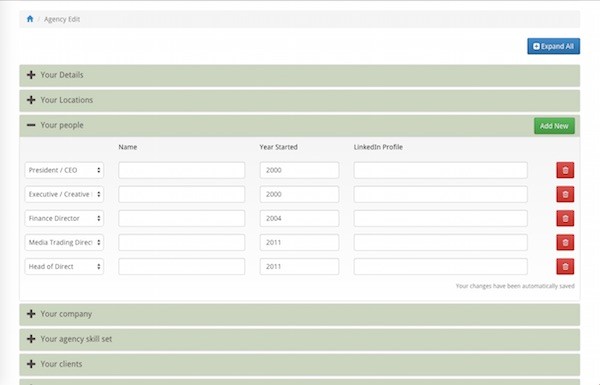This screenshot has height=385, width=600.
Task: Click the Name column header
Action: 128,147
